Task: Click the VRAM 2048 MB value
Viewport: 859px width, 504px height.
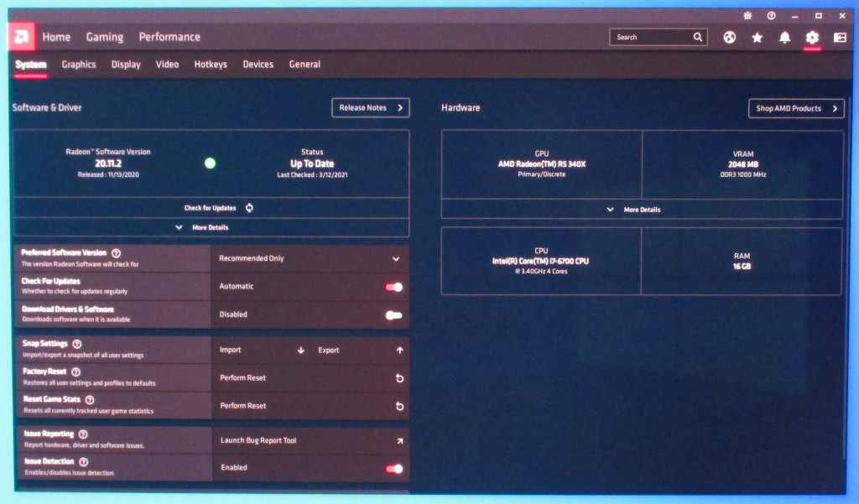Action: [743, 164]
